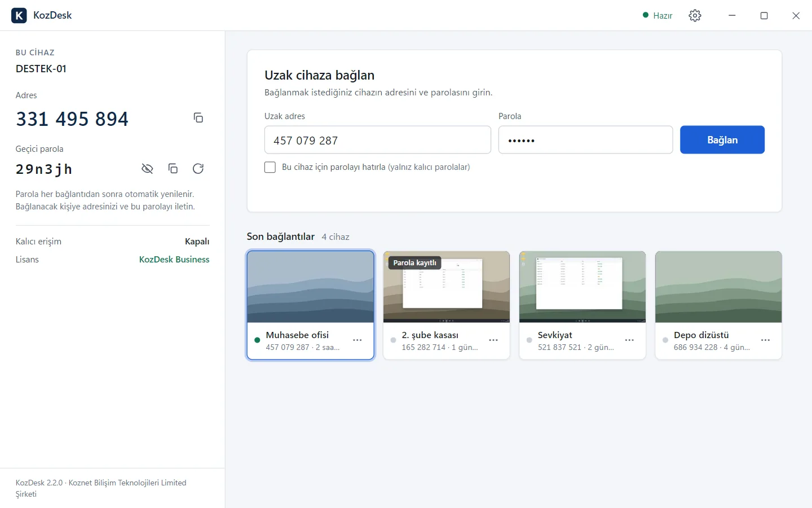The width and height of the screenshot is (812, 508).
Task: Open more options for Sevkiyat
Action: tap(629, 340)
